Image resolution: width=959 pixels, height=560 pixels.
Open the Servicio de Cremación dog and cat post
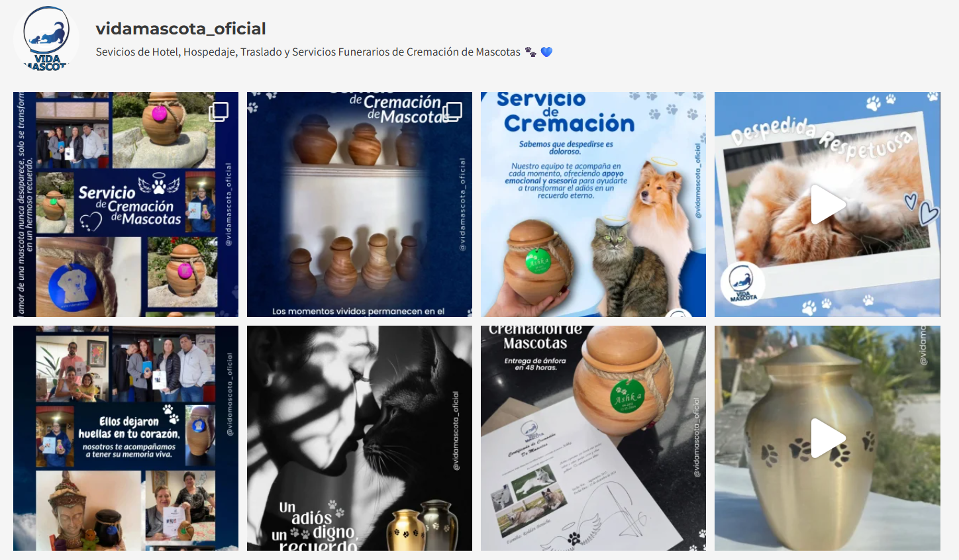point(593,205)
